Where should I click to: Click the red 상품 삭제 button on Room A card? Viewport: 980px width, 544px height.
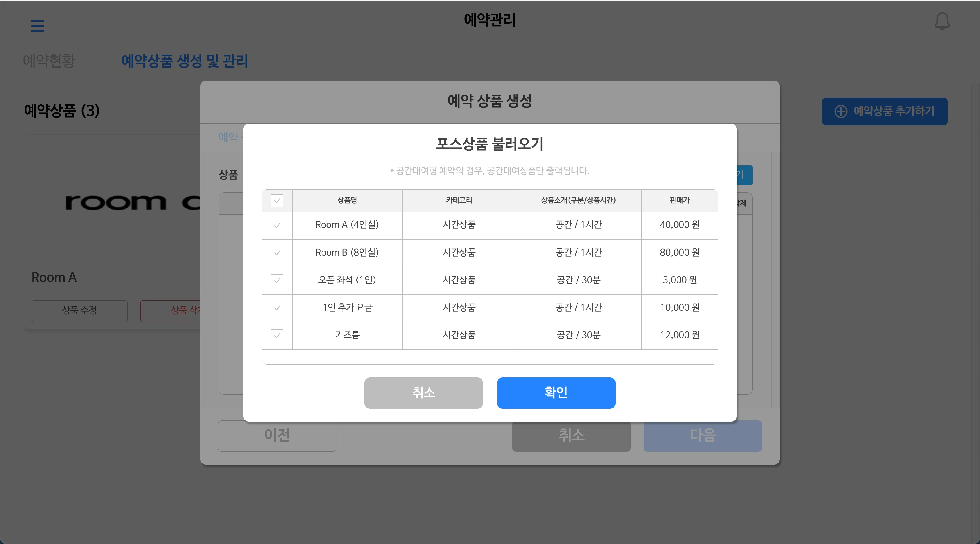pos(170,311)
